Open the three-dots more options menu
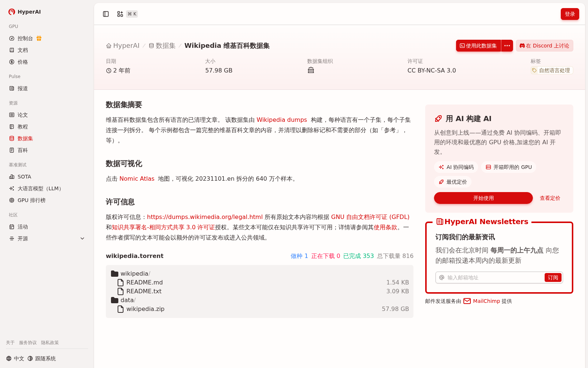Viewport: 588px width, 368px height. pos(507,46)
